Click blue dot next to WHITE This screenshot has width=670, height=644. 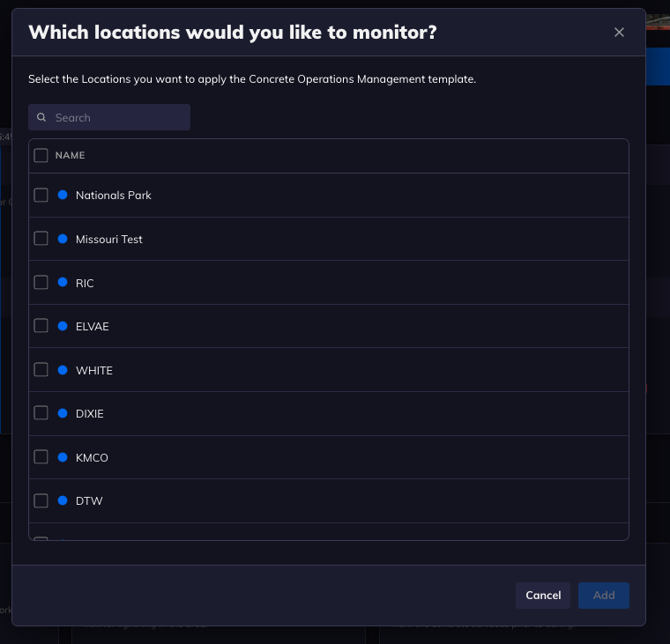pyautogui.click(x=63, y=370)
